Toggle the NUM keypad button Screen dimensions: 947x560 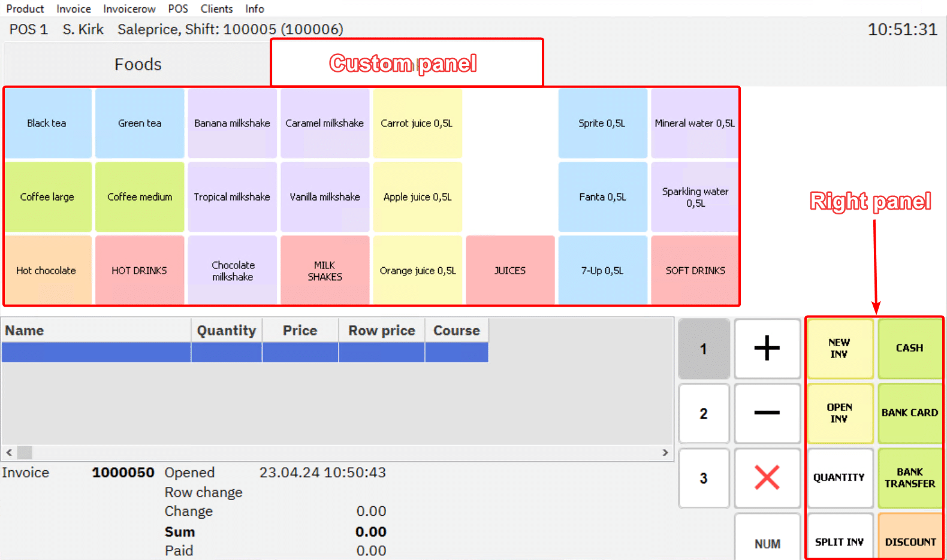(767, 543)
